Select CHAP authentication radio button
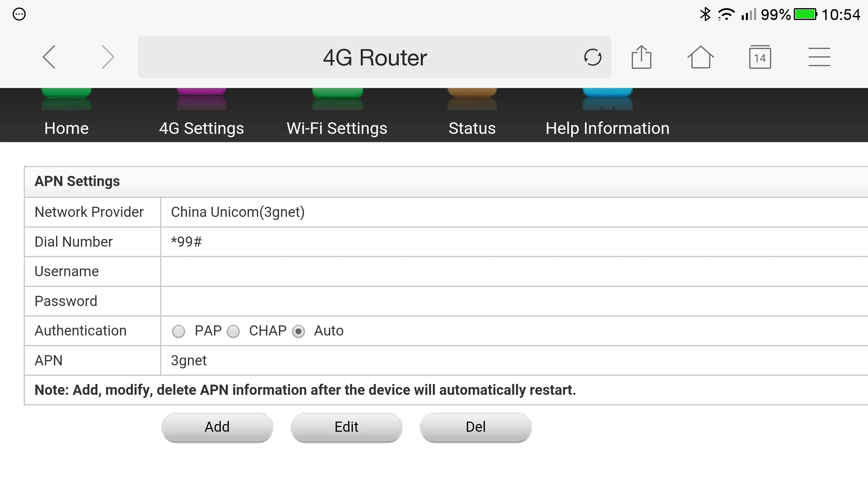The height and width of the screenshot is (488, 868). (233, 331)
